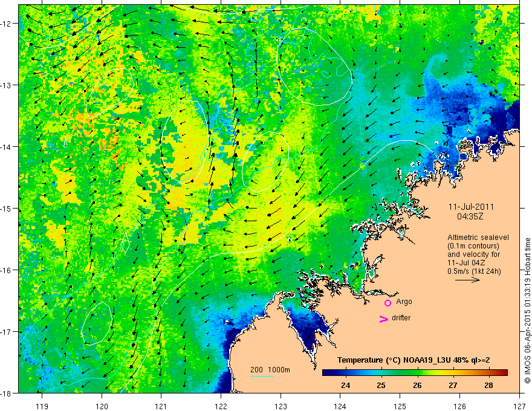Click the color bar value 25
Screen dimensions: 532x411
coord(381,385)
